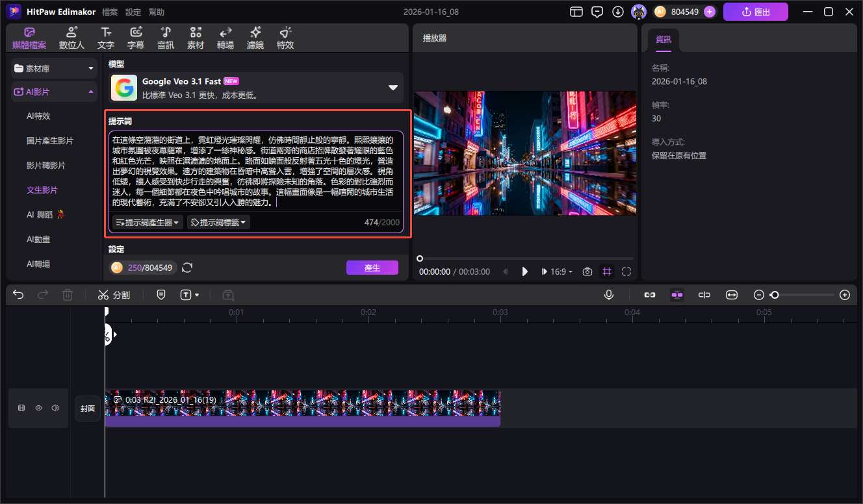The width and height of the screenshot is (863, 504).
Task: Expand the 提示詞產生器 prompt generator menu
Action: 147,221
